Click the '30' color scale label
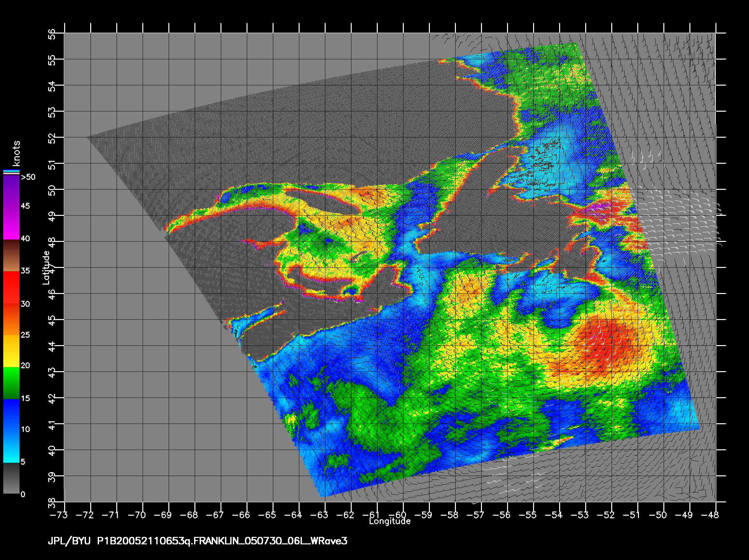Viewport: 749px width, 560px height. pyautogui.click(x=25, y=304)
